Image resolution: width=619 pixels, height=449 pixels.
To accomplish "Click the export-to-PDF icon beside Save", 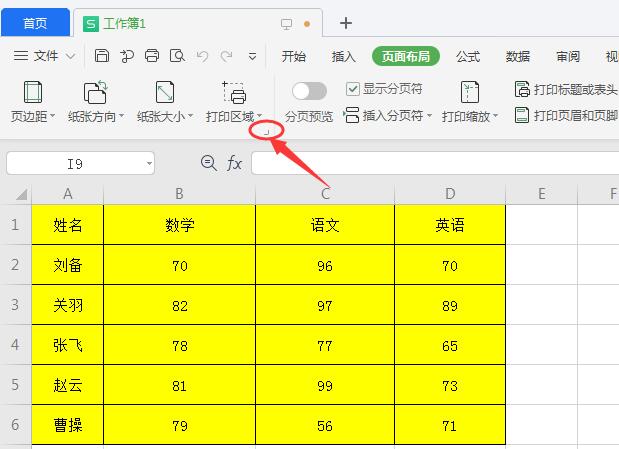I will pyautogui.click(x=127, y=56).
